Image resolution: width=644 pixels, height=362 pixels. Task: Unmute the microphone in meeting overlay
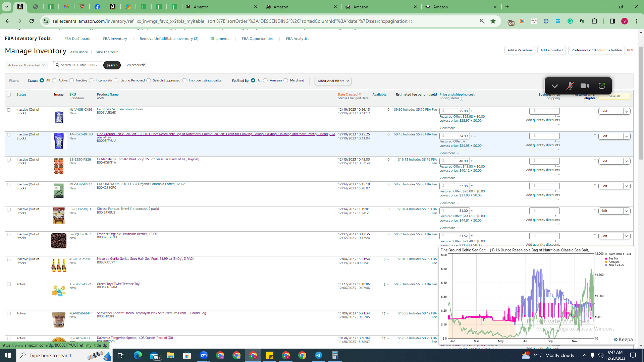570,86
